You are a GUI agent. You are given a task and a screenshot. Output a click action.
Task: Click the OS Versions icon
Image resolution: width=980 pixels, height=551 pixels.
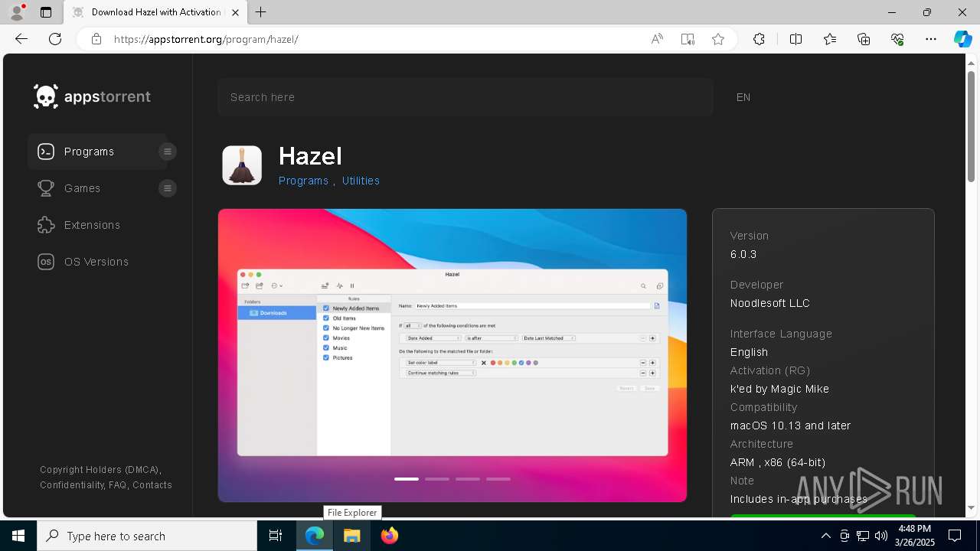coord(46,262)
